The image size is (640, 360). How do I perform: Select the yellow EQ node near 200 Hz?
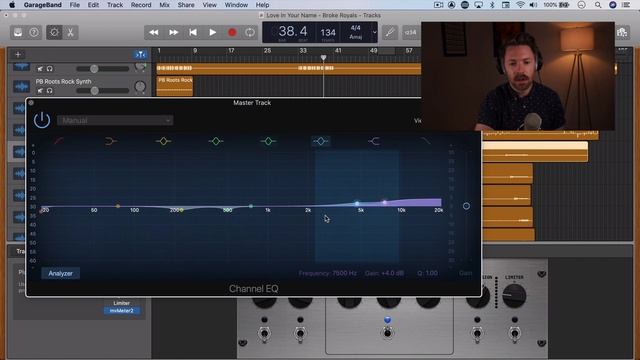(x=181, y=210)
